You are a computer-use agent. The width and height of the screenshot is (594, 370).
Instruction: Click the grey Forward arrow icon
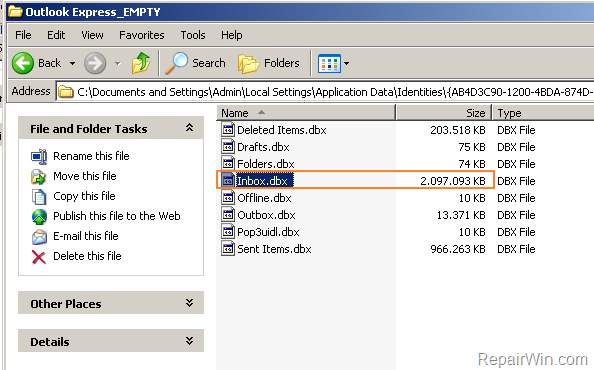[x=95, y=63]
